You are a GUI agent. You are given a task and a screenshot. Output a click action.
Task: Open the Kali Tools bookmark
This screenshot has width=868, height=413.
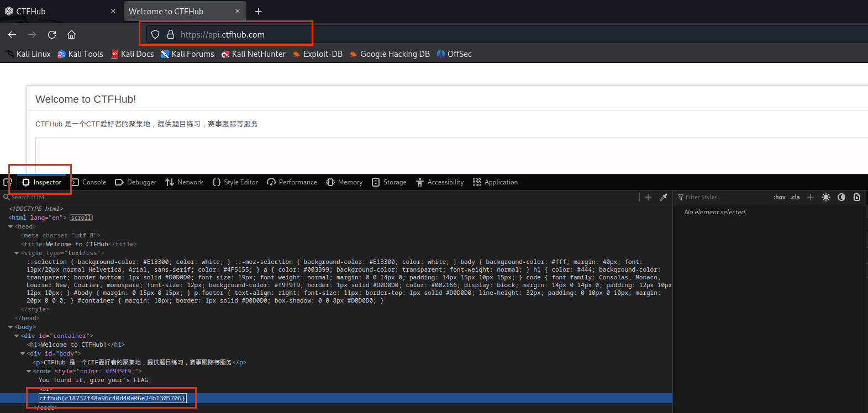(81, 54)
